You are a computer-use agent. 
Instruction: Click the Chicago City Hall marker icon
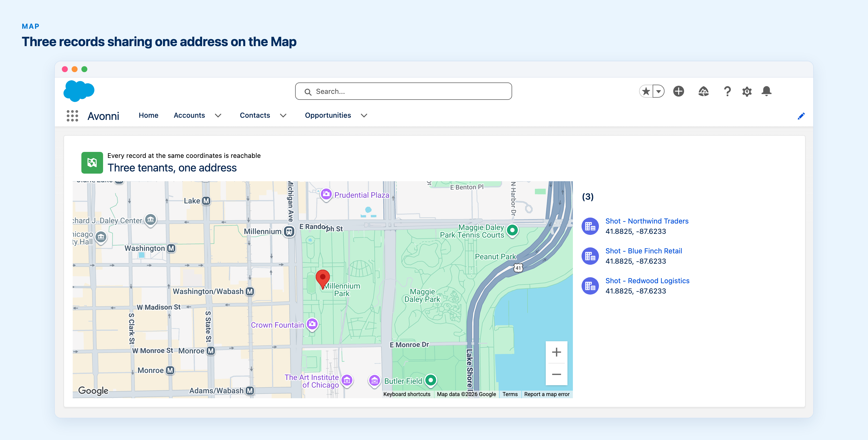(x=101, y=237)
